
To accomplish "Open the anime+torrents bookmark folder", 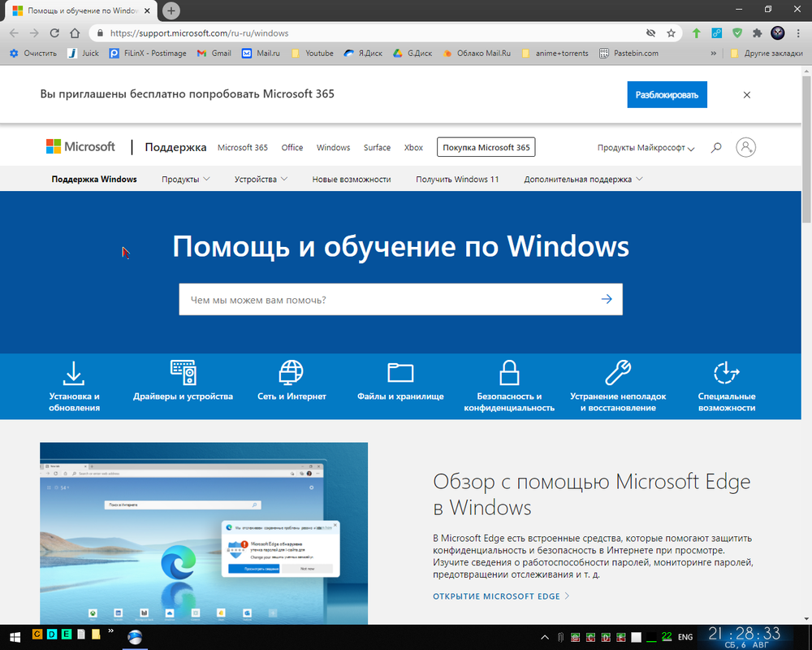I will pos(555,54).
